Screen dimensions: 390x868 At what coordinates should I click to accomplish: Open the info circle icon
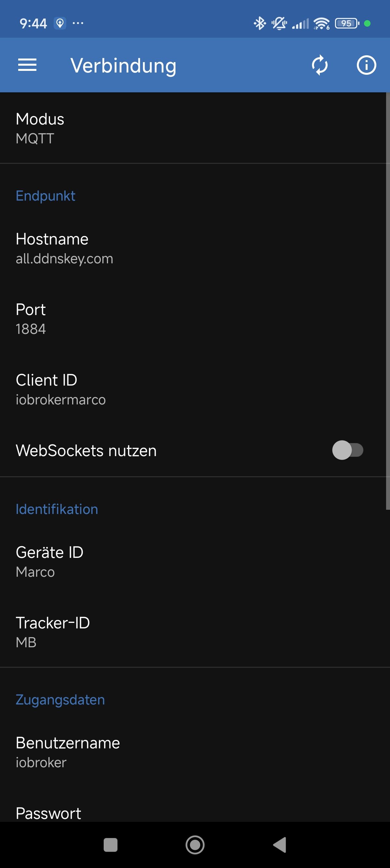pos(366,65)
